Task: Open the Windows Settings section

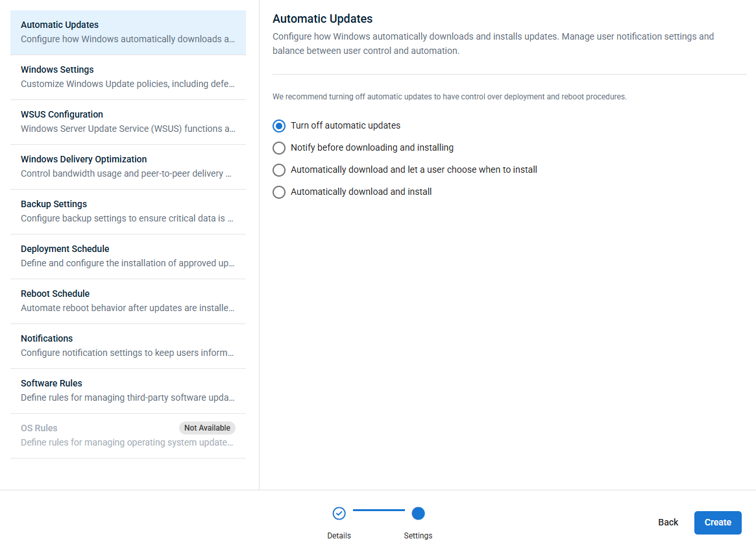Action: click(128, 77)
